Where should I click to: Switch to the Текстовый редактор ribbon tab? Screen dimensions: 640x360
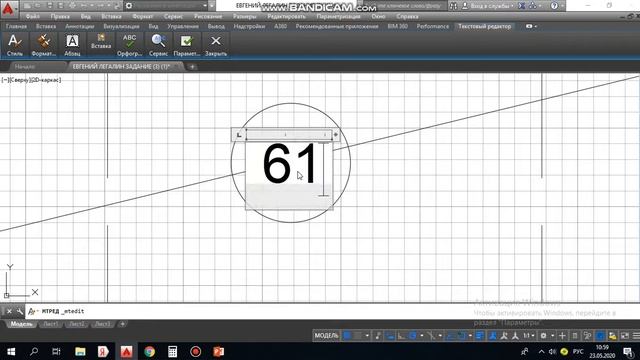[x=484, y=26]
